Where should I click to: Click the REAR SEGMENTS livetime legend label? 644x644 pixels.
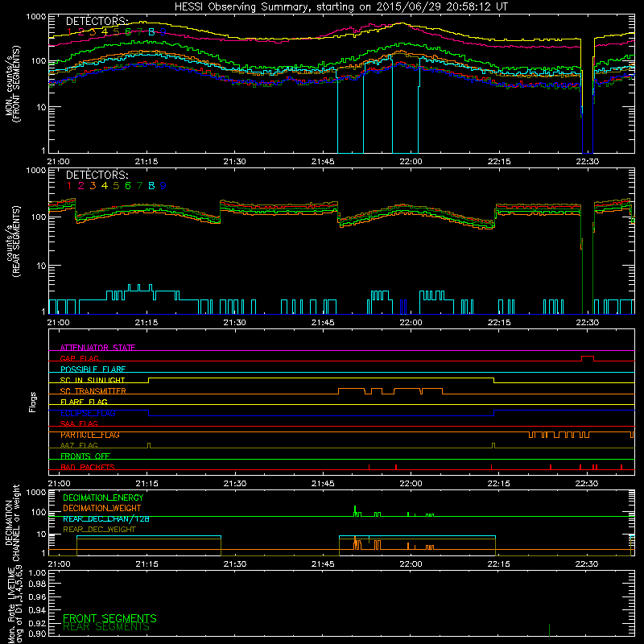(x=106, y=627)
